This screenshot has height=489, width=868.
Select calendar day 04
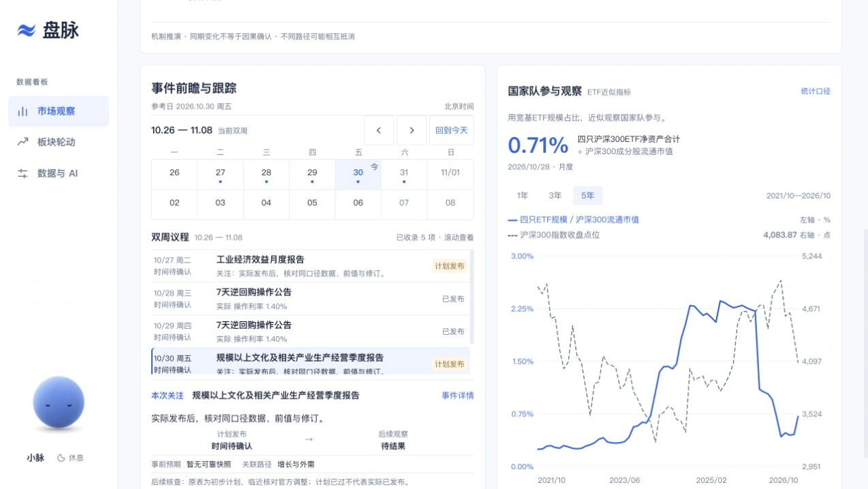(x=266, y=205)
